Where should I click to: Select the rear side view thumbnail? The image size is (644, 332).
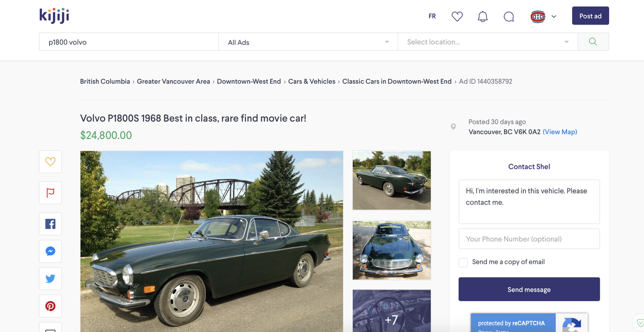[x=391, y=180]
